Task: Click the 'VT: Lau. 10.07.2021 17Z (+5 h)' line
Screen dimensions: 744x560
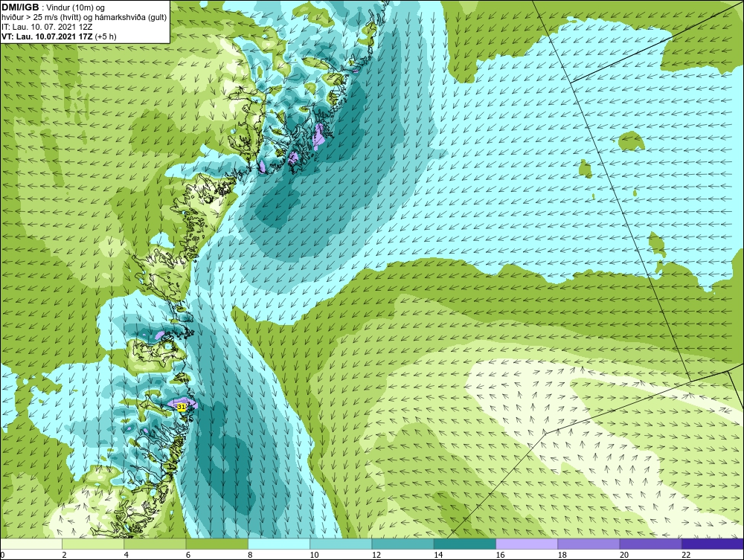Action: (x=59, y=36)
